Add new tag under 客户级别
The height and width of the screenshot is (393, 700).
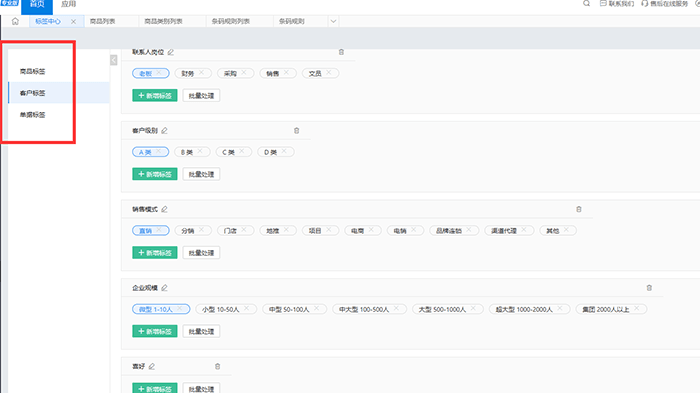click(155, 174)
